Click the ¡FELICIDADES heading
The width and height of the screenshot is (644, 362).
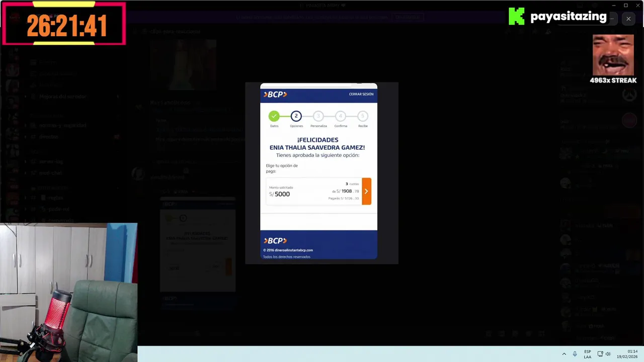pyautogui.click(x=317, y=140)
